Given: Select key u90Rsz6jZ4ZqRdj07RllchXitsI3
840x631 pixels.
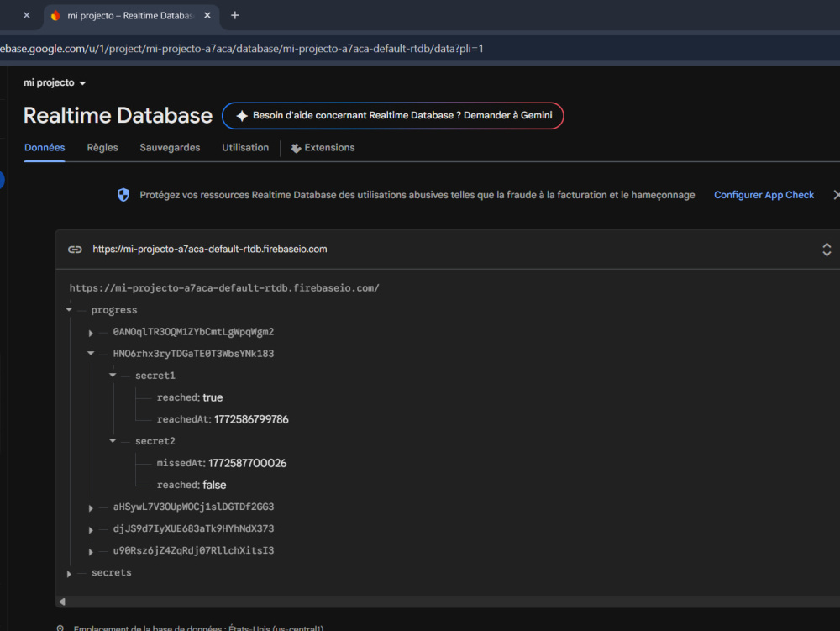Looking at the screenshot, I should (193, 550).
